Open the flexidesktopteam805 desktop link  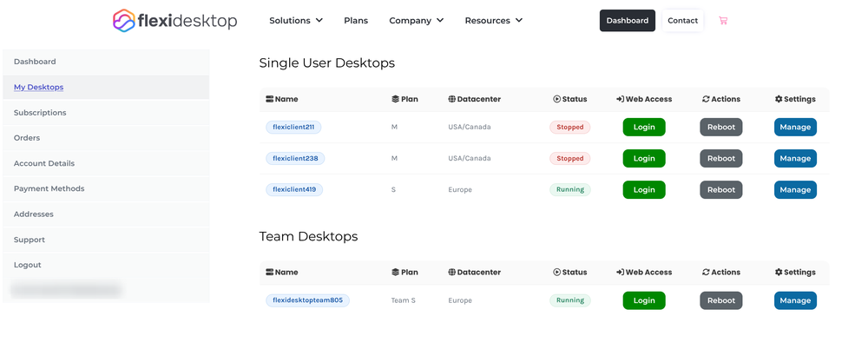(307, 300)
